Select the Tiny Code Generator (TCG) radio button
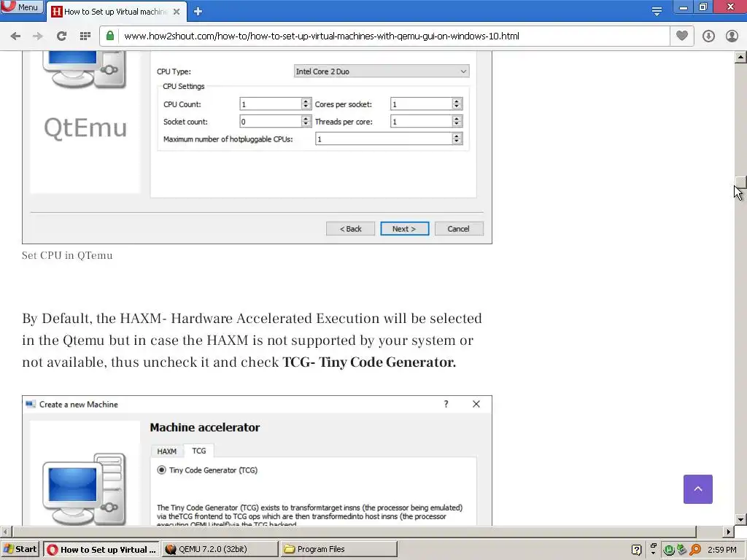747x560 pixels. point(161,470)
